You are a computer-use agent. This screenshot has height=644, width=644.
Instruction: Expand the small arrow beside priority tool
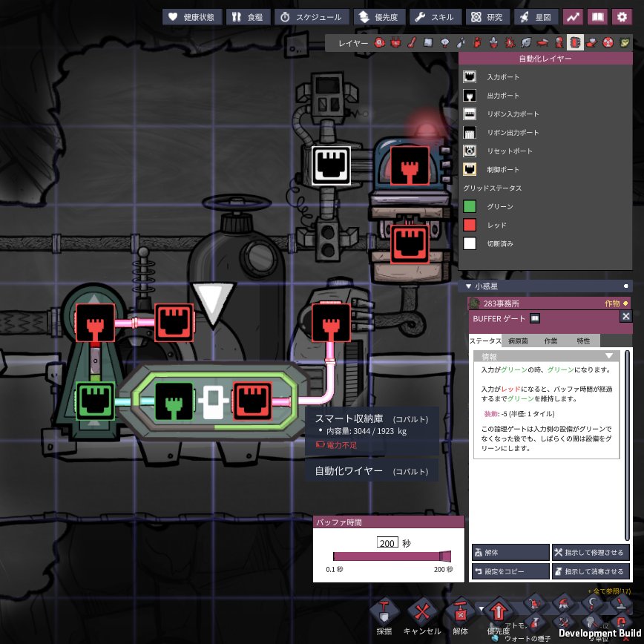click(482, 608)
